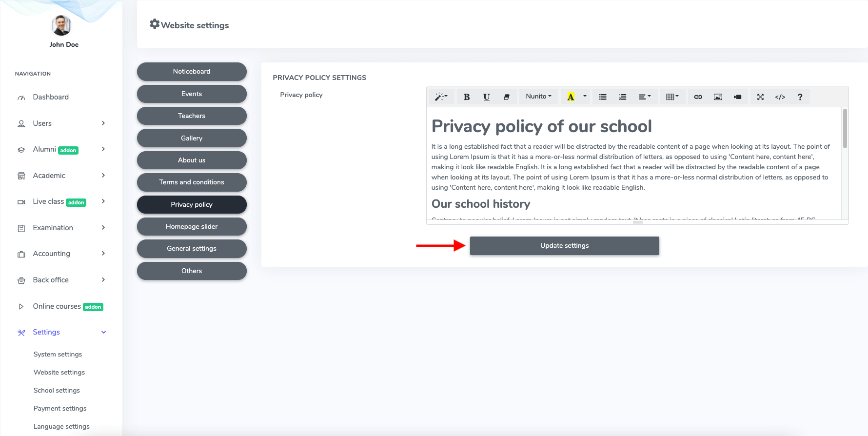Click the Dashboard gauge icon
The width and height of the screenshot is (868, 436).
pos(21,98)
